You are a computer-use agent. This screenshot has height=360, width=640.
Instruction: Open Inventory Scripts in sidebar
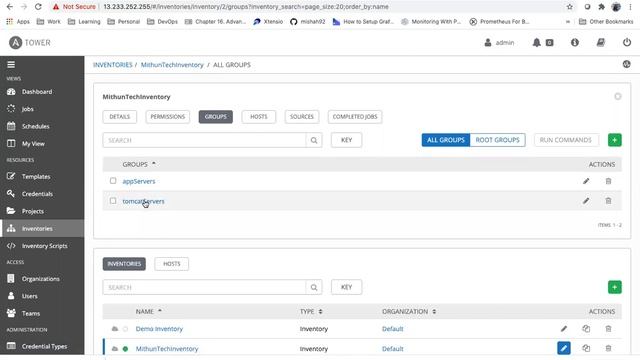[x=44, y=246]
